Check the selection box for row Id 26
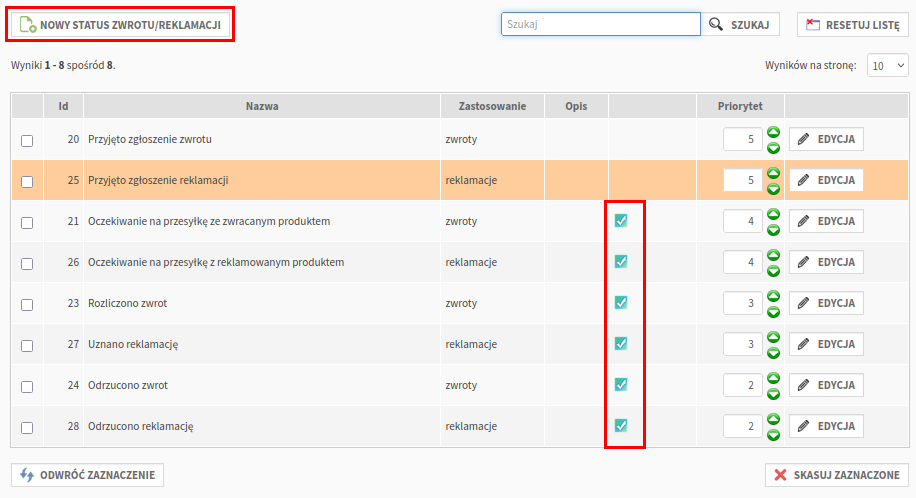 [27, 264]
